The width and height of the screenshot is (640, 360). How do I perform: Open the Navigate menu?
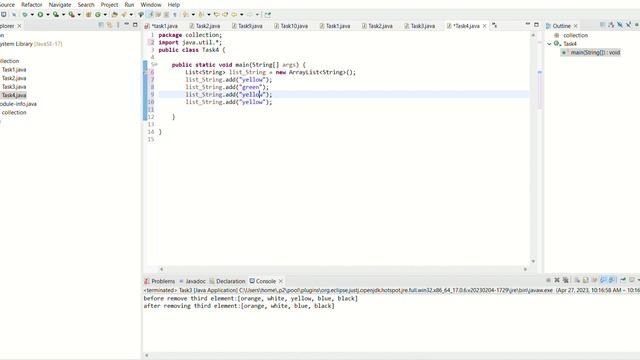point(60,4)
